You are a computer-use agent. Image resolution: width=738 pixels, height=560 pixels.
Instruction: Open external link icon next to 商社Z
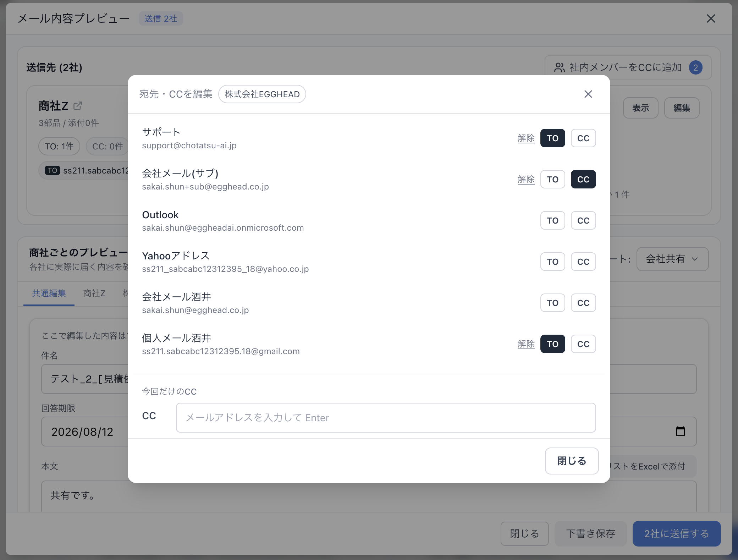[77, 106]
